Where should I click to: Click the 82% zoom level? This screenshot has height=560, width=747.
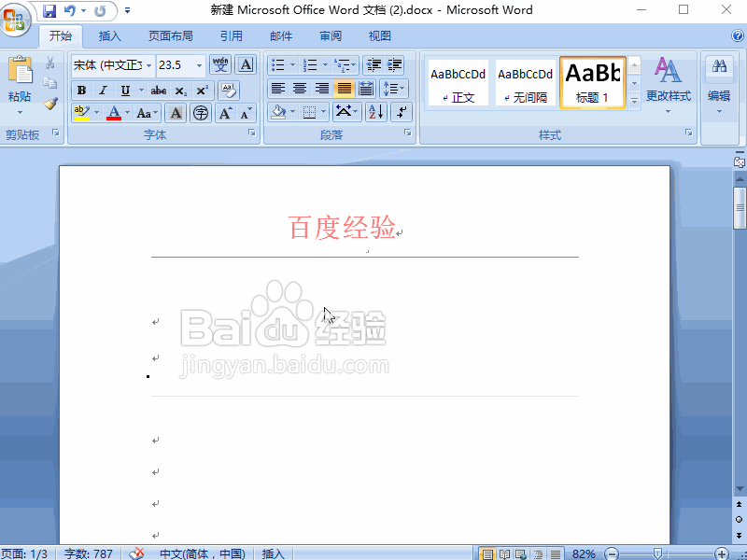pyautogui.click(x=584, y=553)
